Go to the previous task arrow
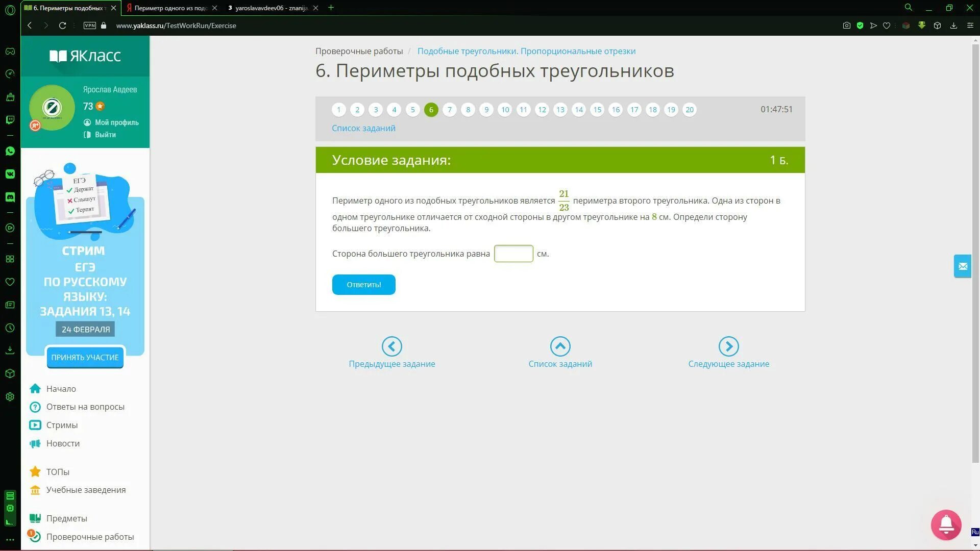Viewport: 980px width, 551px height. 391,346
